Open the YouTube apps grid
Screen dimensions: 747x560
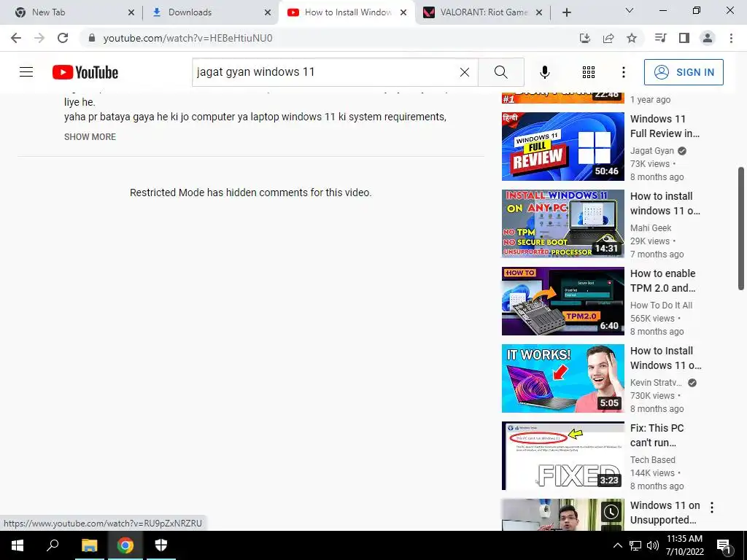tap(589, 72)
